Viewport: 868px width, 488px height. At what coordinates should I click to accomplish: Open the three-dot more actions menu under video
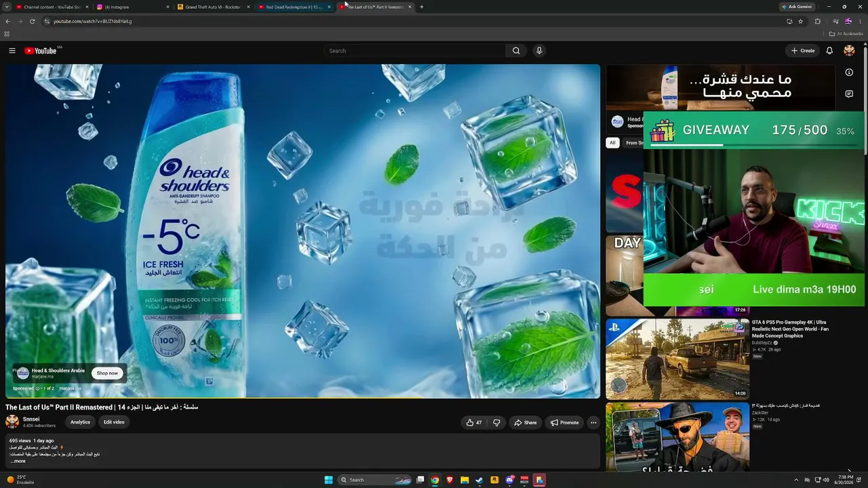(x=593, y=422)
